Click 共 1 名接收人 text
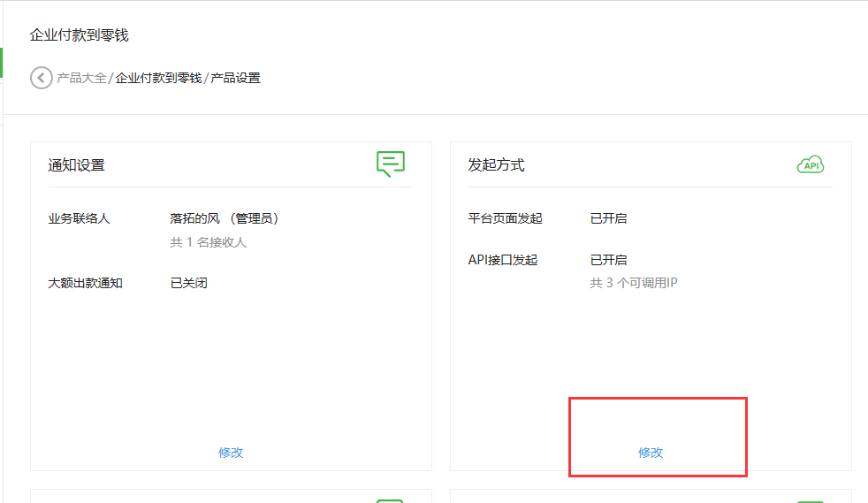Image resolution: width=868 pixels, height=503 pixels. [x=208, y=242]
